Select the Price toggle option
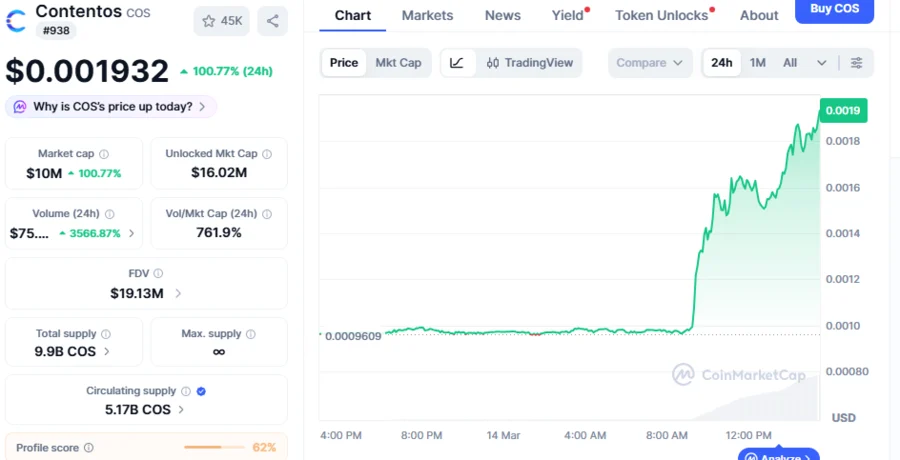Image resolution: width=900 pixels, height=460 pixels. [344, 62]
